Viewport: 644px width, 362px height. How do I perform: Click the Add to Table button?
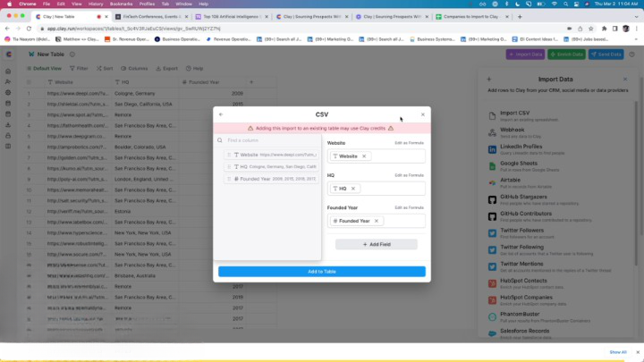point(322,272)
